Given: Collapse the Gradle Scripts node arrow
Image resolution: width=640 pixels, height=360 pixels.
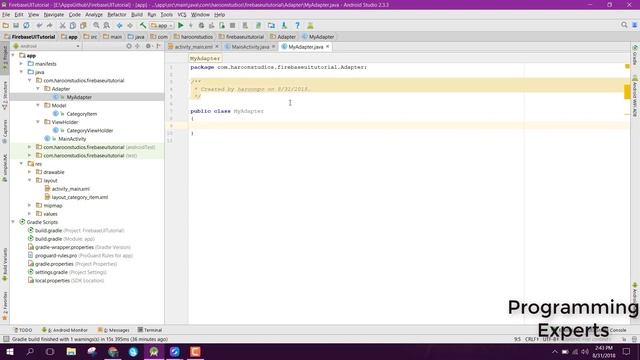Looking at the screenshot, I should 13,222.
